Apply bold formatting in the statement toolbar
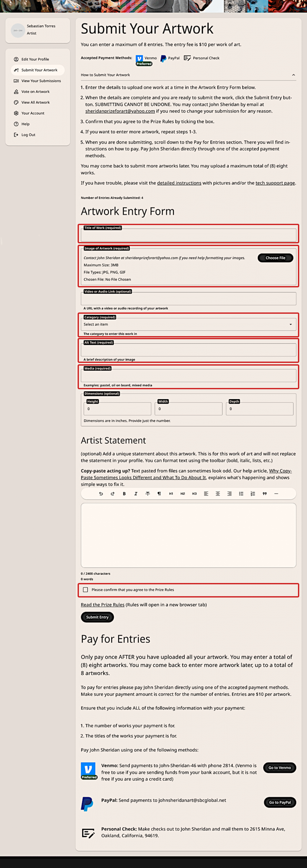The height and width of the screenshot is (868, 307). click(x=124, y=494)
